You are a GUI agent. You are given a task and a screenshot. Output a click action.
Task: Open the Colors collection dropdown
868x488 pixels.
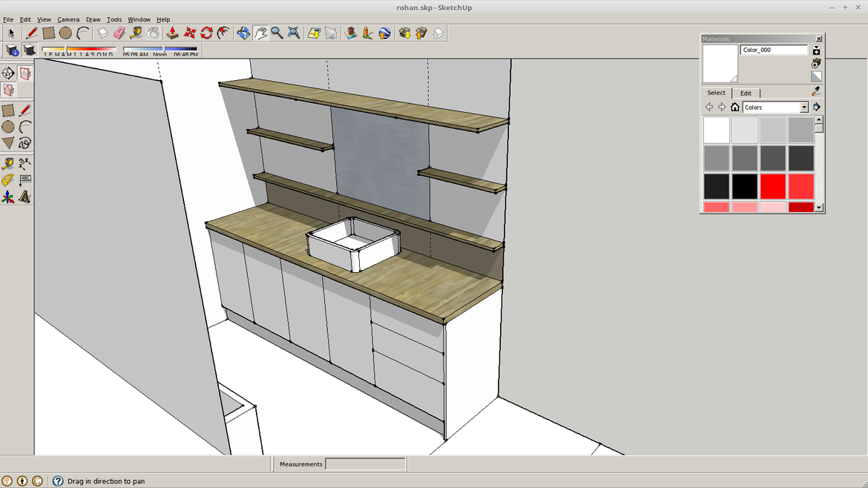pyautogui.click(x=804, y=108)
